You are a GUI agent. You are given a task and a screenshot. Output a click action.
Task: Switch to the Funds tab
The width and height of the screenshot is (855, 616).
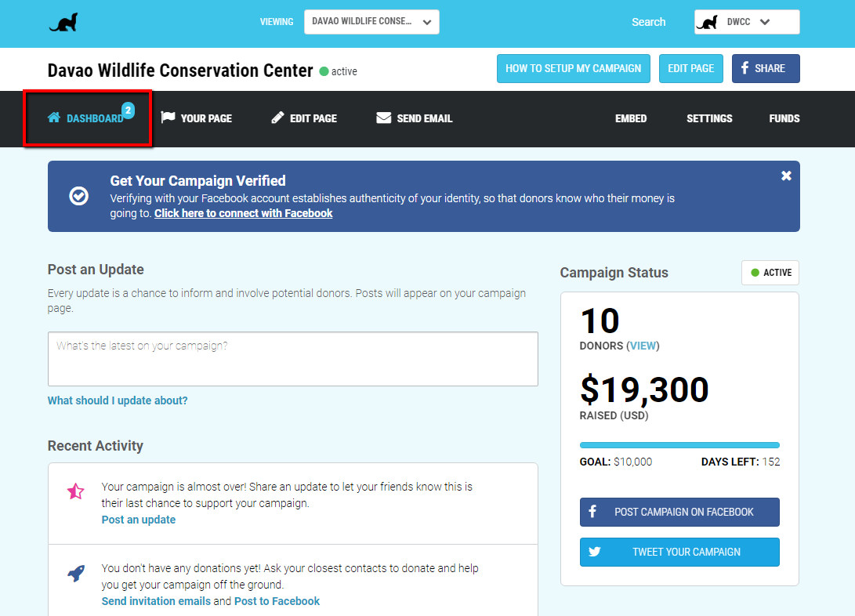click(784, 118)
